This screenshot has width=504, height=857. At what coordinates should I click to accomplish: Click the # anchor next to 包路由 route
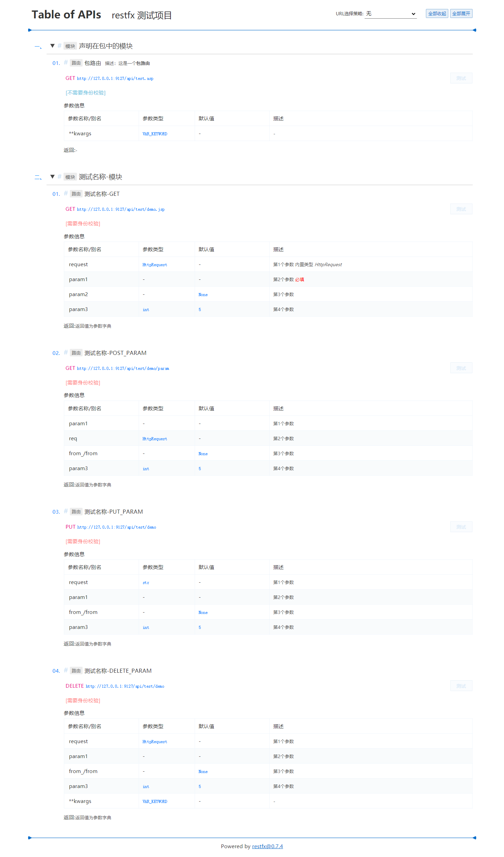click(x=66, y=63)
